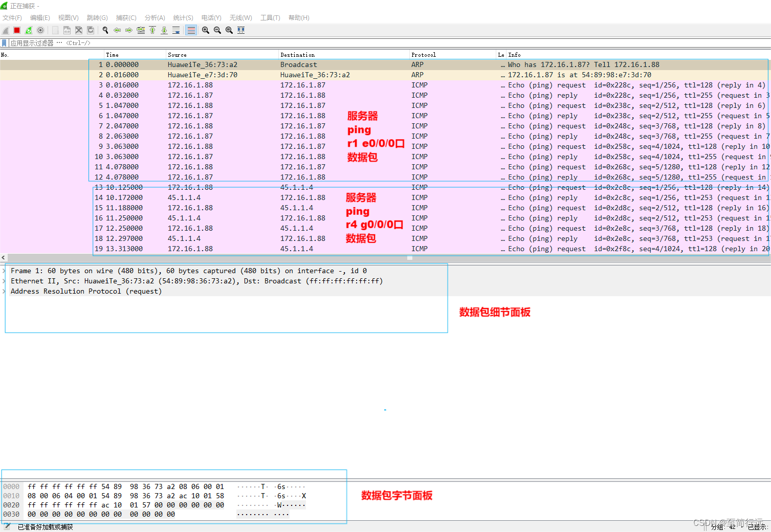Open capture options gear icon
The height and width of the screenshot is (532, 771).
pos(40,30)
